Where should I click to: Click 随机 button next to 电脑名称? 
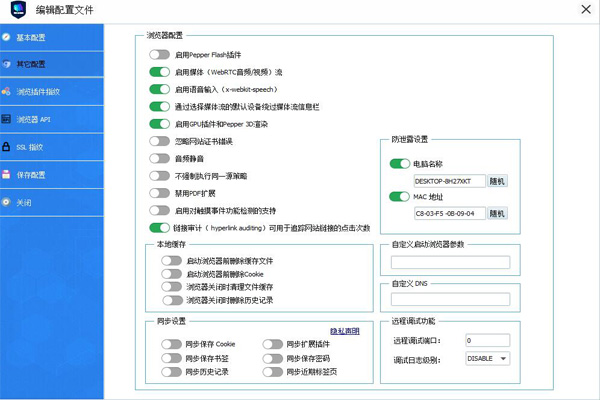point(497,181)
